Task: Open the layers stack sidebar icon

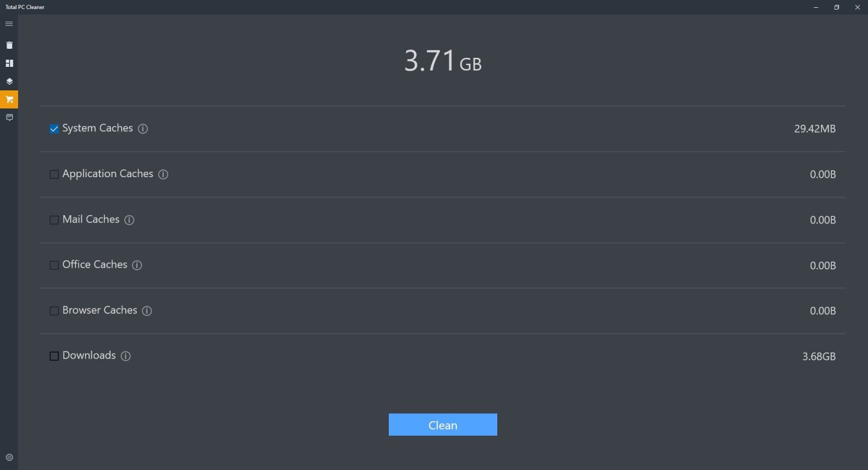Action: pyautogui.click(x=9, y=81)
